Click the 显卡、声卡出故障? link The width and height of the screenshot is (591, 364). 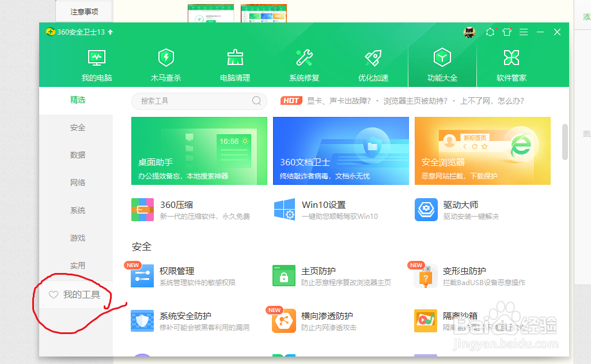point(339,101)
